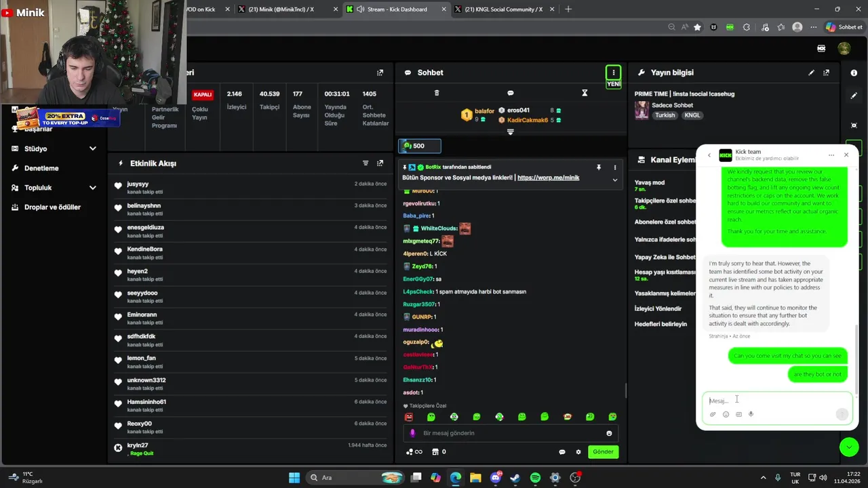Click Hedefleri belirleyin action
The image size is (868, 488).
tap(660, 325)
